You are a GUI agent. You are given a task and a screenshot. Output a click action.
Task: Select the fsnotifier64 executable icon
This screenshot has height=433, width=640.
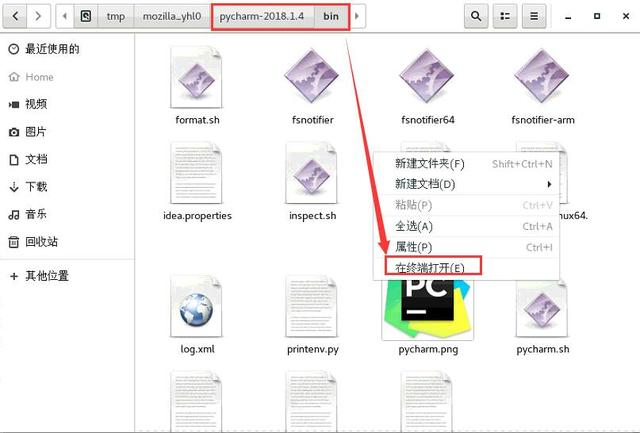coord(427,76)
